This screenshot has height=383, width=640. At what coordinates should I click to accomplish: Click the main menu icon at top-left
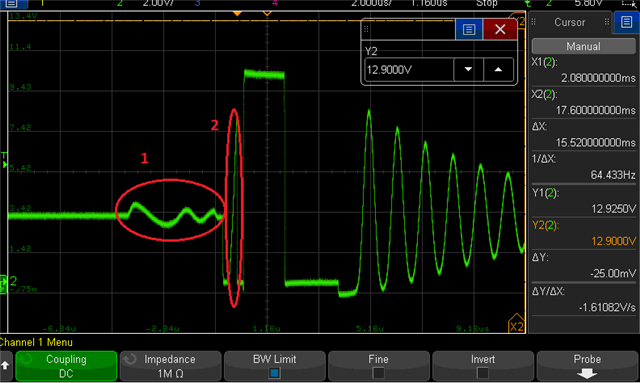[x=11, y=4]
